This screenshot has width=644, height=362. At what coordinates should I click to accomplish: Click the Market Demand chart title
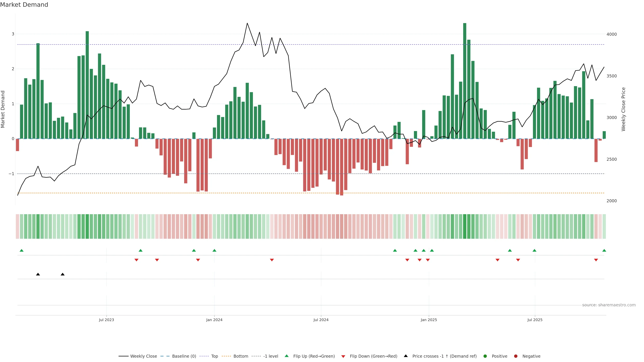tap(24, 5)
